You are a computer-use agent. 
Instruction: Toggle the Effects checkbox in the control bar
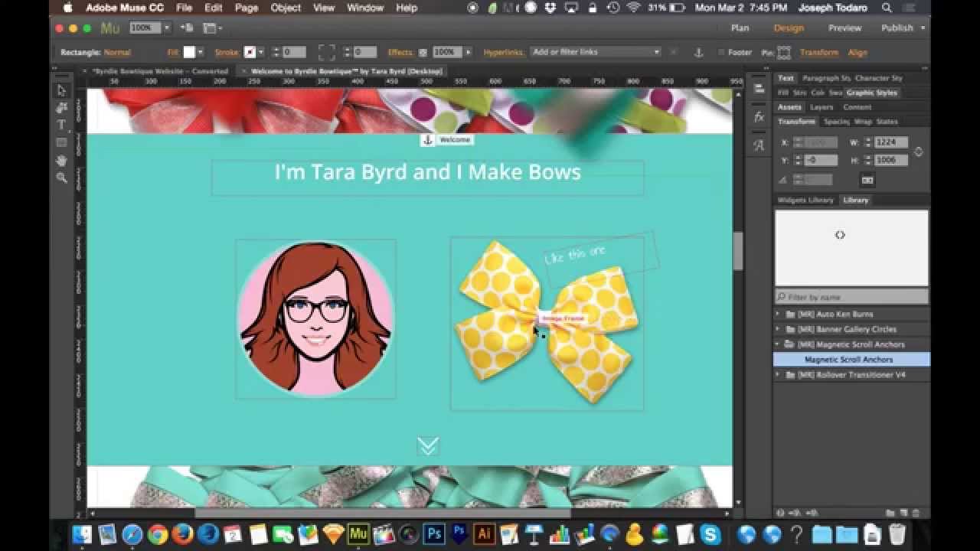423,52
